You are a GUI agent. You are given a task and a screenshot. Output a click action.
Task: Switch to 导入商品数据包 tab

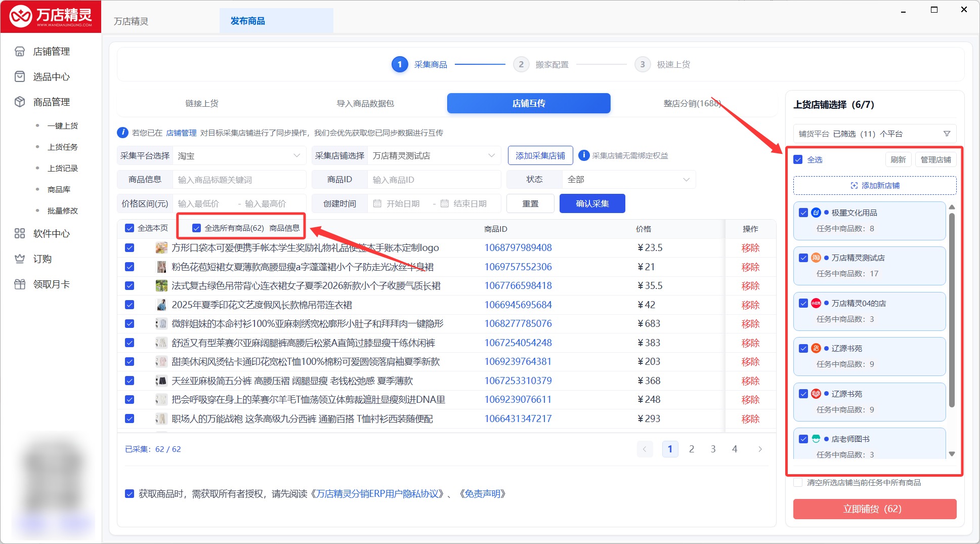(x=365, y=103)
